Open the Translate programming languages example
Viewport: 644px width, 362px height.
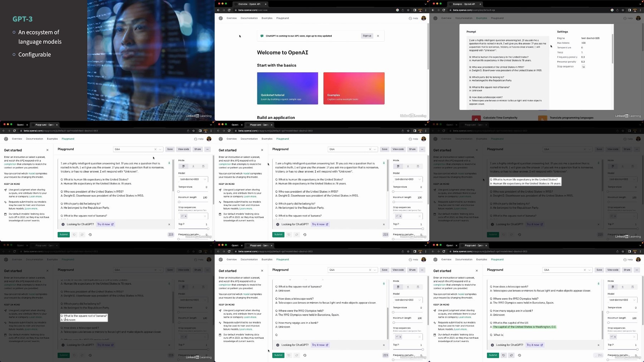(571, 118)
